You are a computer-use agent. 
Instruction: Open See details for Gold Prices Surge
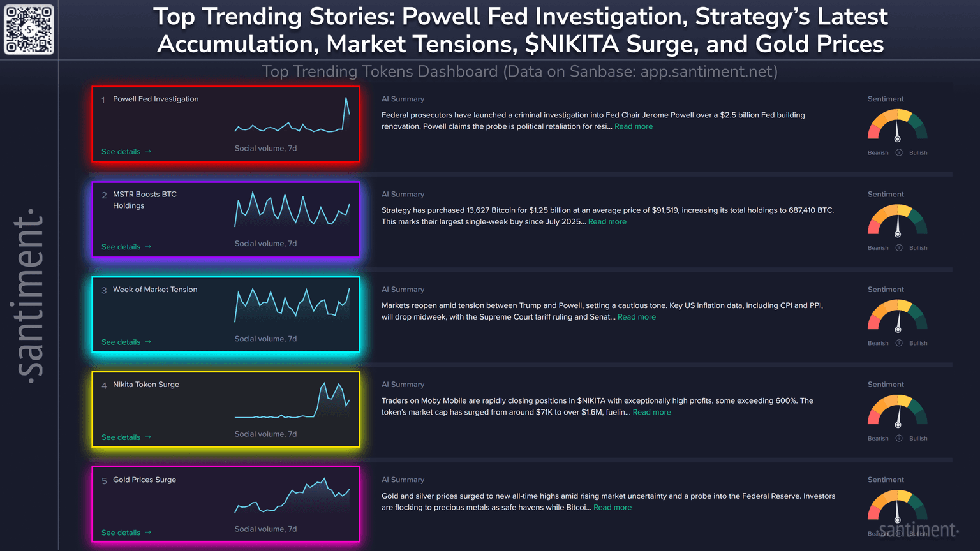click(126, 533)
